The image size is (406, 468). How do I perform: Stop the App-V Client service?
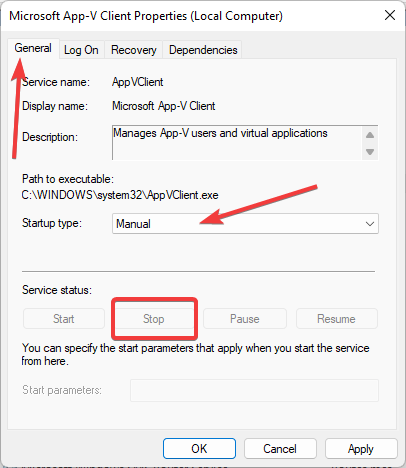(x=154, y=319)
